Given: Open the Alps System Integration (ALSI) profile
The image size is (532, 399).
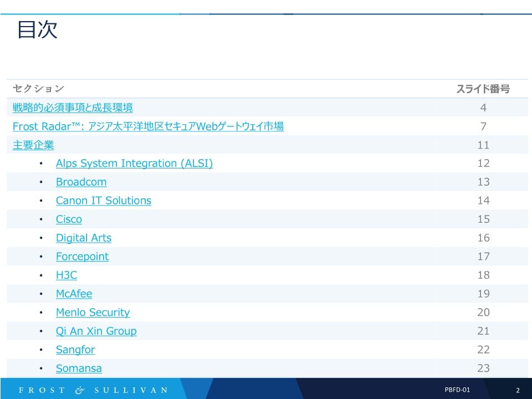Looking at the screenshot, I should pyautogui.click(x=135, y=163).
